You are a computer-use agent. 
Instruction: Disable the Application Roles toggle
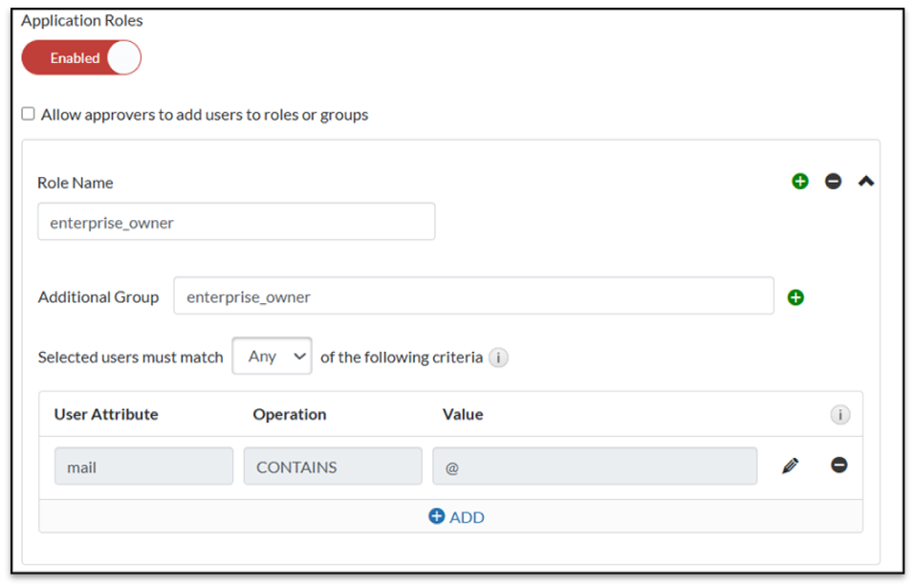pyautogui.click(x=81, y=58)
